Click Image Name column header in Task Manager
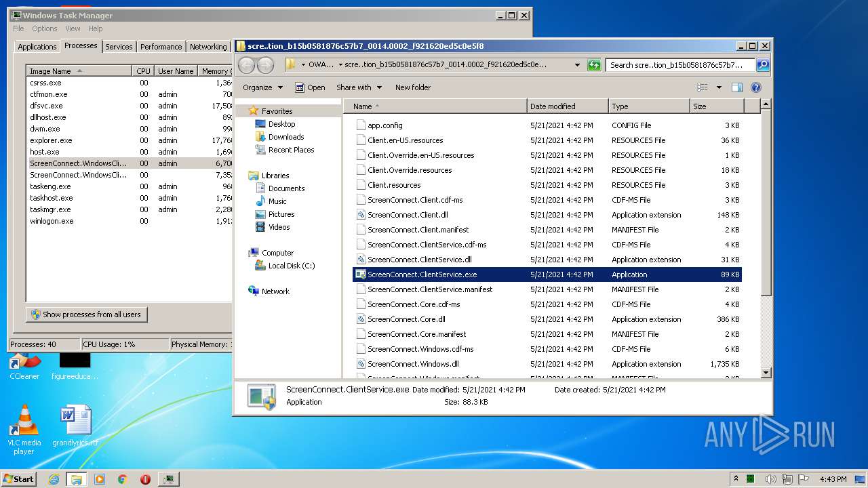868x488 pixels. pyautogui.click(x=79, y=71)
